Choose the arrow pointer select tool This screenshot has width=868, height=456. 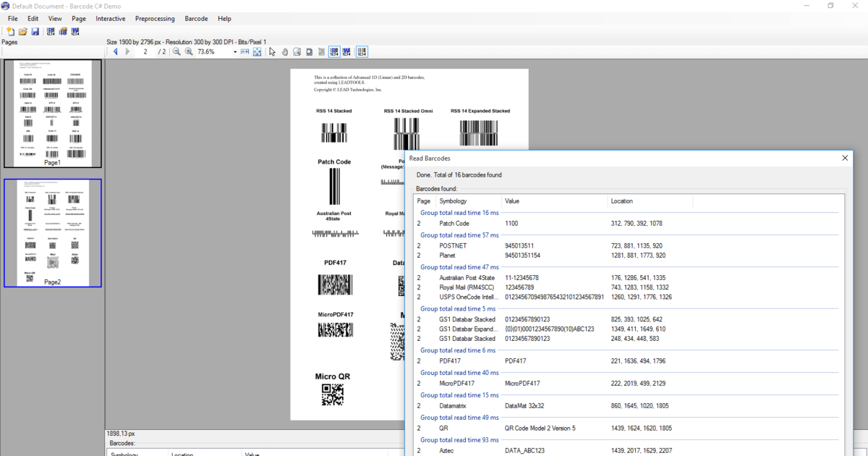click(273, 52)
